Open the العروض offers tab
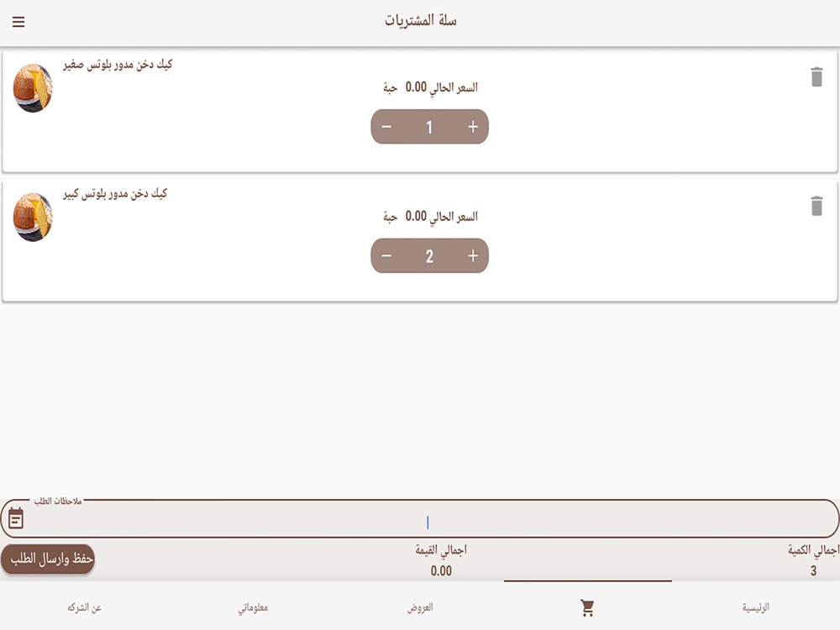Viewport: 840px width, 630px height. (x=420, y=607)
